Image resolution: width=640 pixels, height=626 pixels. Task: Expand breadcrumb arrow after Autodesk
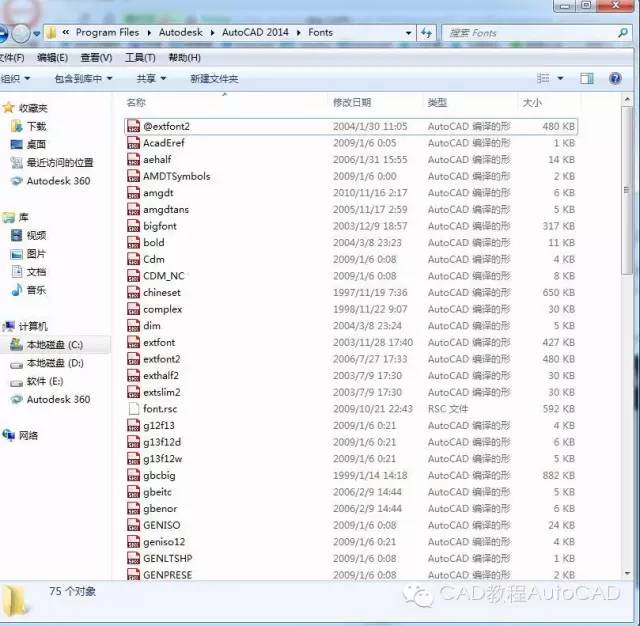click(212, 33)
